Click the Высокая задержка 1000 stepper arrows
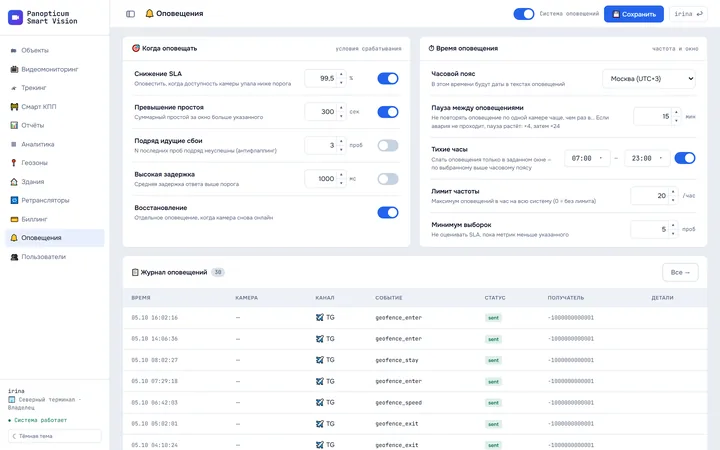The width and height of the screenshot is (720, 450). (341, 179)
